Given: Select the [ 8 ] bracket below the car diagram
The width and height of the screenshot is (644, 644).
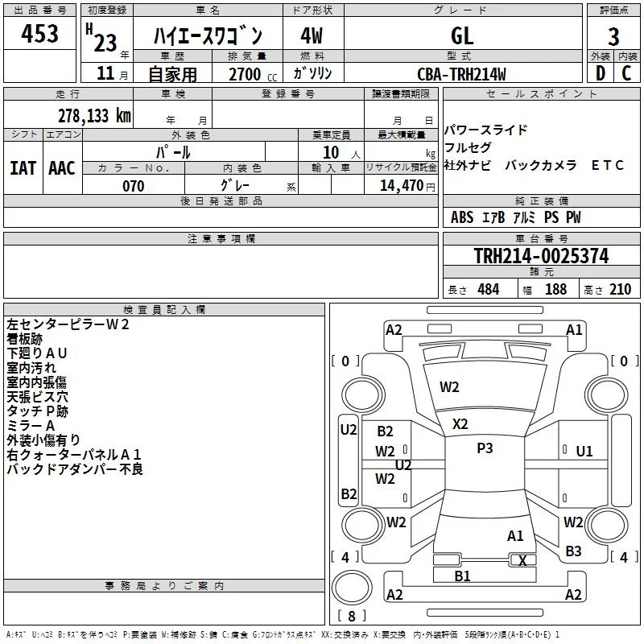Looking at the screenshot, I should tap(350, 617).
